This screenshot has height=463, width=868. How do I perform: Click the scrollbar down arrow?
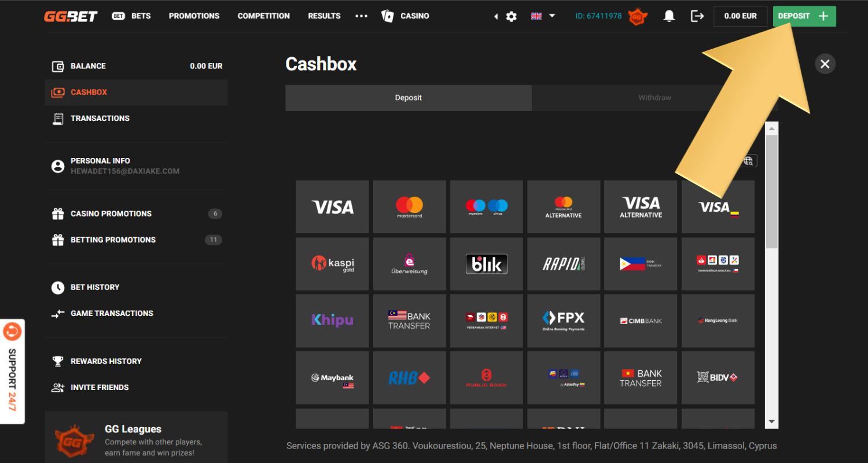click(x=771, y=422)
